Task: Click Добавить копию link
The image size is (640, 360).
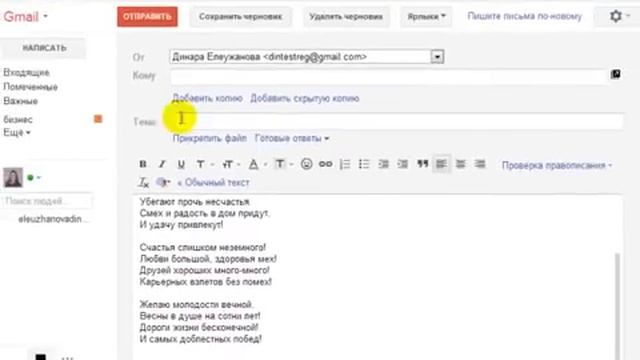Action: (x=207, y=98)
